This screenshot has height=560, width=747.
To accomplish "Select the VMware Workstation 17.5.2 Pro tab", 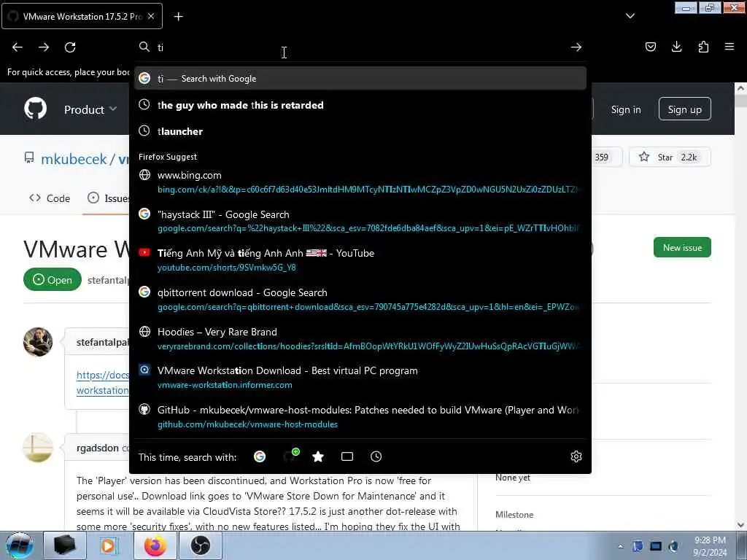I will [82, 16].
